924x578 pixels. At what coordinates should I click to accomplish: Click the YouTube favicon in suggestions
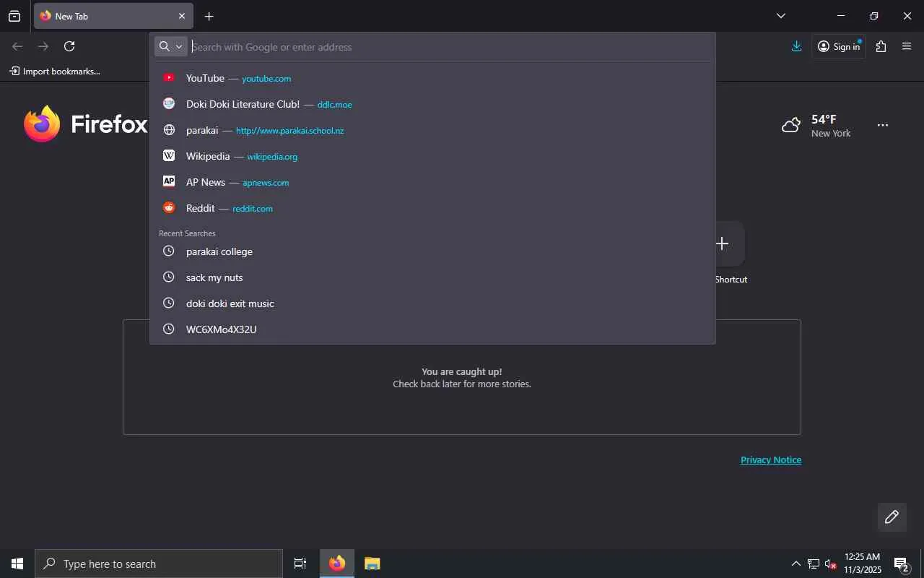click(169, 77)
